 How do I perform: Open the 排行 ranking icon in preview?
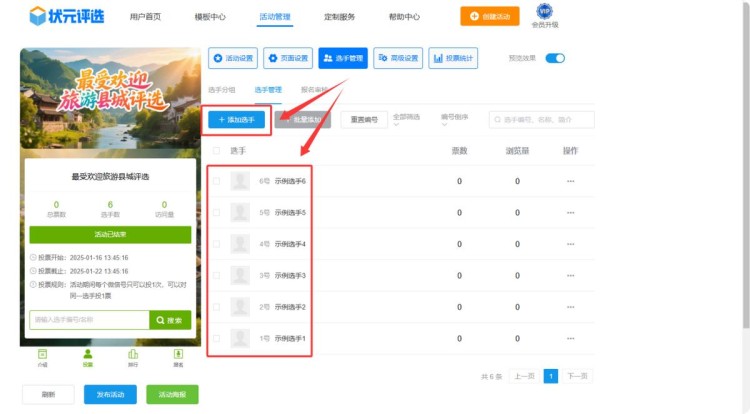coord(132,357)
